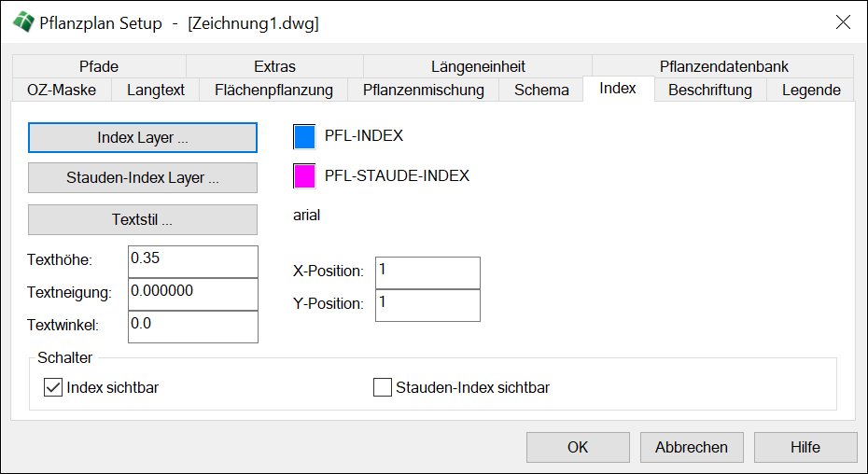Focus the X-Position input field
This screenshot has width=868, height=474.
click(x=427, y=272)
